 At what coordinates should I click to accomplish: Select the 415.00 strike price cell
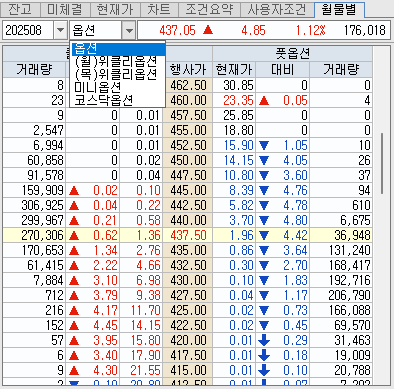click(188, 370)
